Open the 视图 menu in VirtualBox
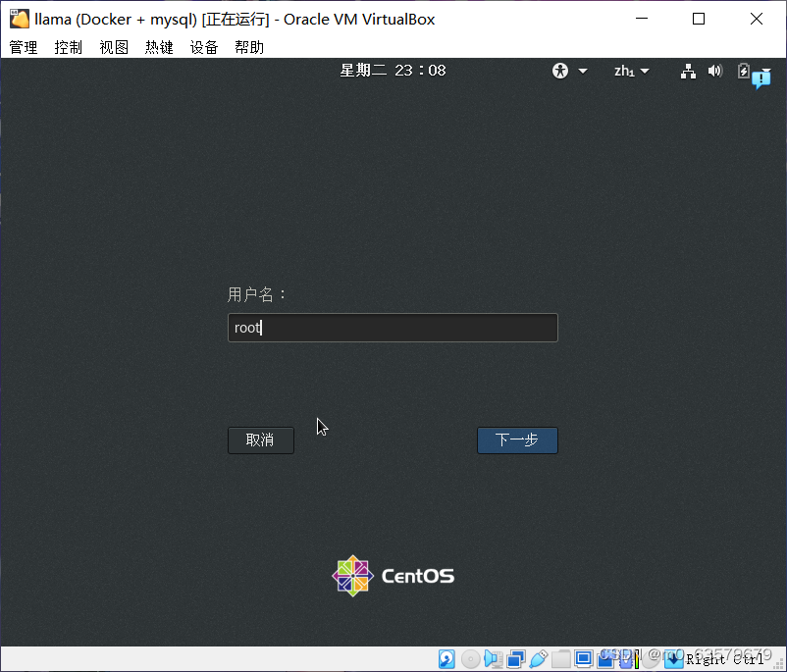 point(114,46)
